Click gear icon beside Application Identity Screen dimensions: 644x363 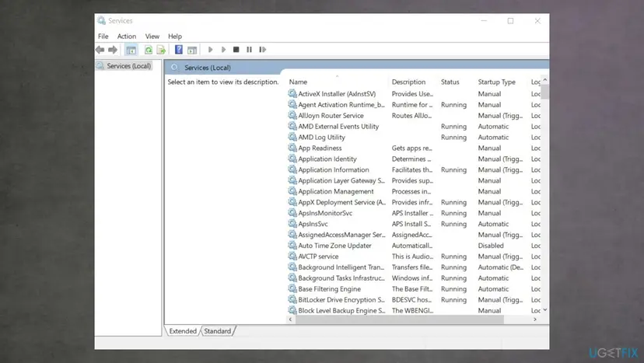[x=292, y=159]
